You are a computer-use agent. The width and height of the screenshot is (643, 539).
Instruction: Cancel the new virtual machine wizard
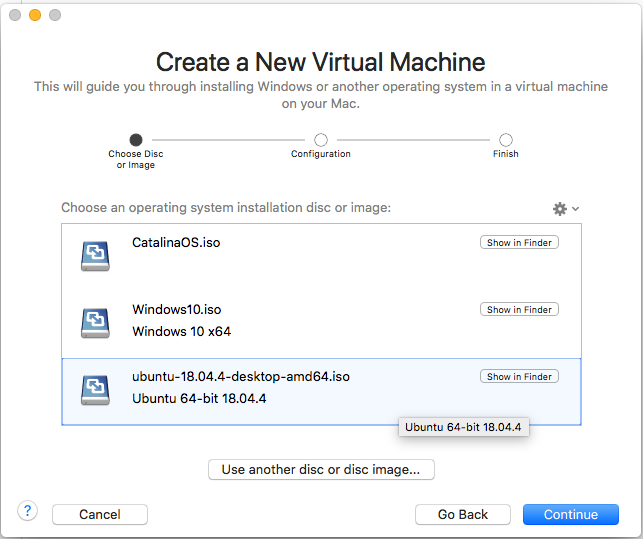click(100, 514)
